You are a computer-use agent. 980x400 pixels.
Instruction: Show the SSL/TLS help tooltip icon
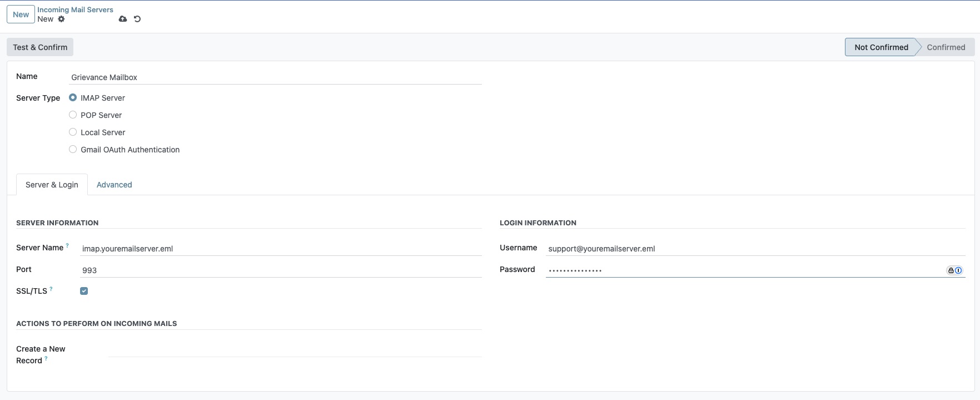tap(51, 289)
